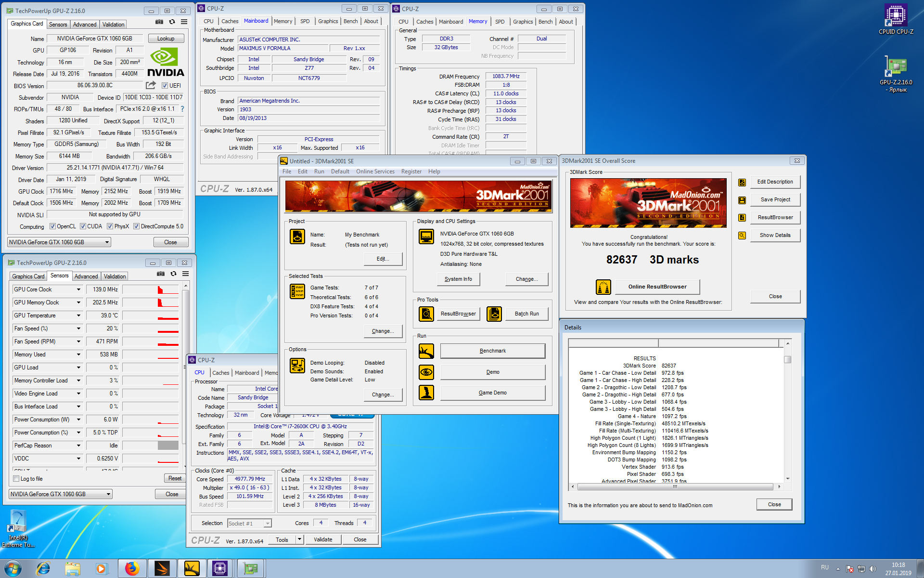Viewport: 924px width, 578px height.
Task: Click the Details results horizontal scrollbar
Action: (x=675, y=486)
